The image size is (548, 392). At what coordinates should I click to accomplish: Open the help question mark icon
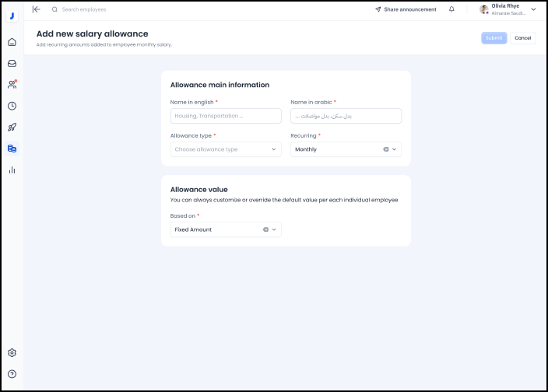(x=12, y=374)
